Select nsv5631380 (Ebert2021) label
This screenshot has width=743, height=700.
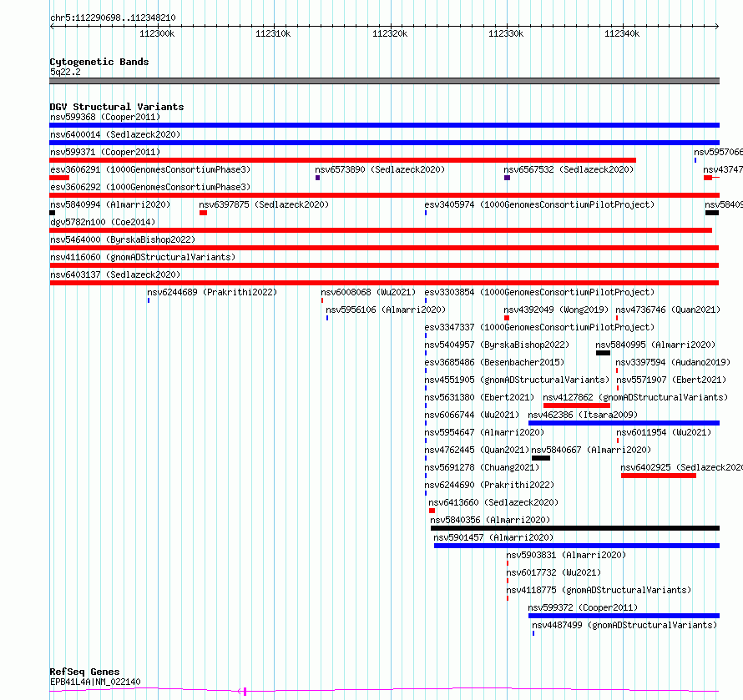(x=479, y=397)
